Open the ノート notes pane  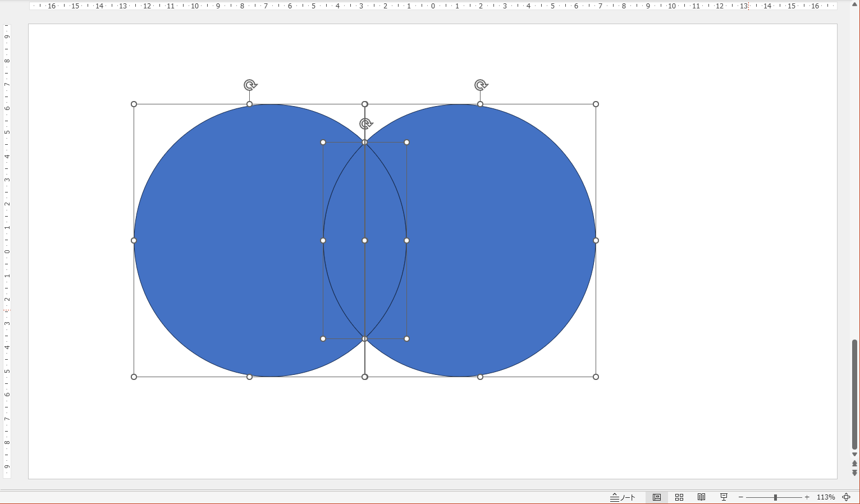coord(623,497)
